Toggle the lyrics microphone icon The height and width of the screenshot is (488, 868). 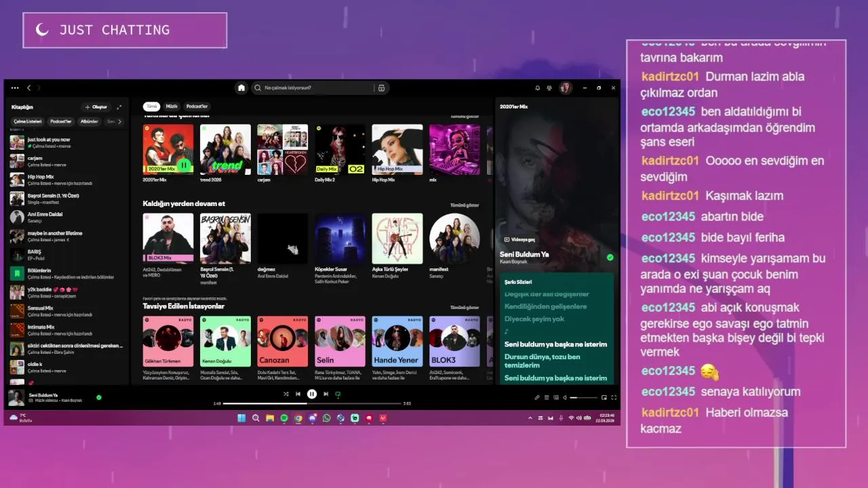click(537, 397)
